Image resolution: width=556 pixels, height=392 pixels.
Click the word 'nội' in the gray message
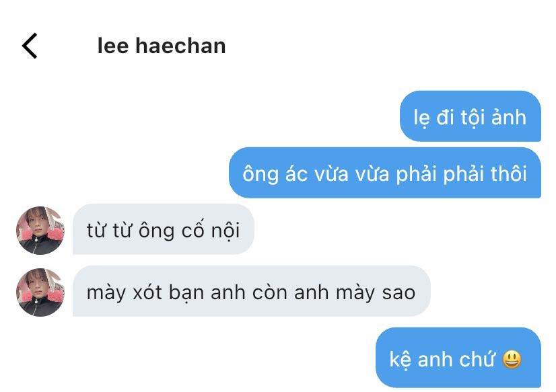coord(225,231)
